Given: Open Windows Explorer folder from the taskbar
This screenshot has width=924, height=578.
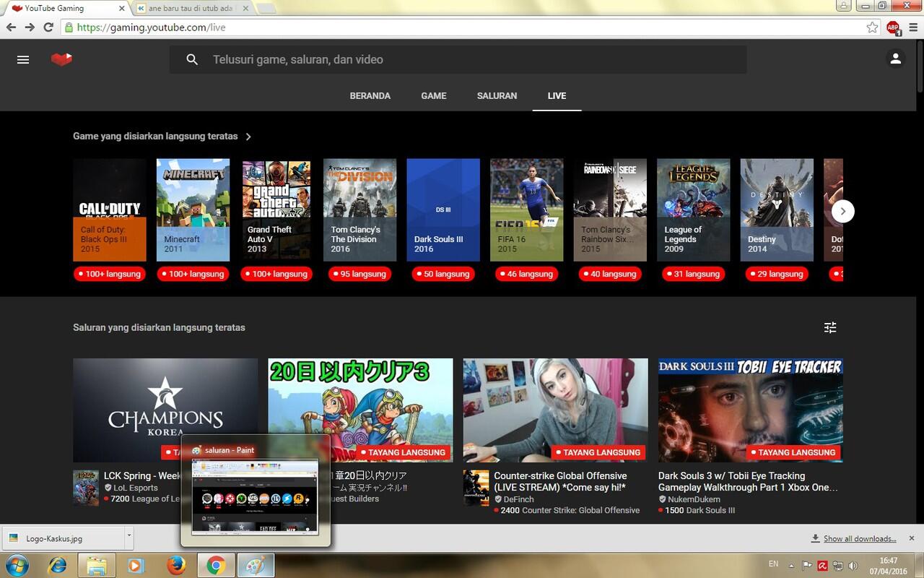Looking at the screenshot, I should [96, 564].
